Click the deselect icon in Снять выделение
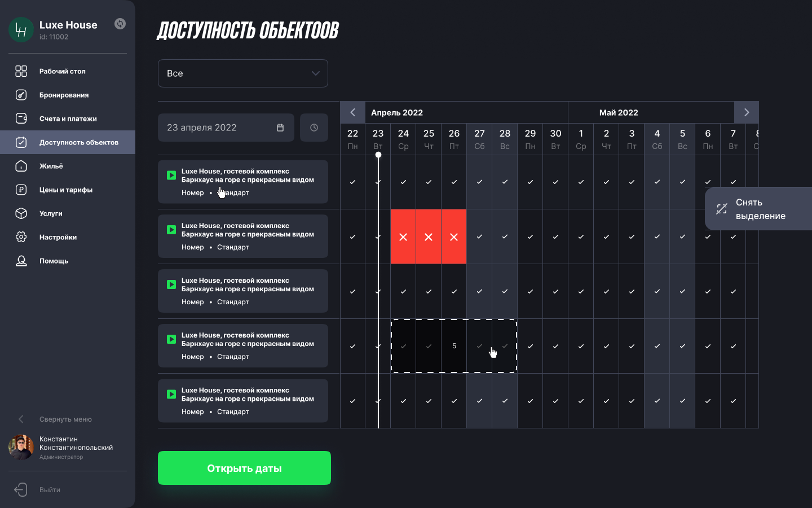 pos(722,209)
